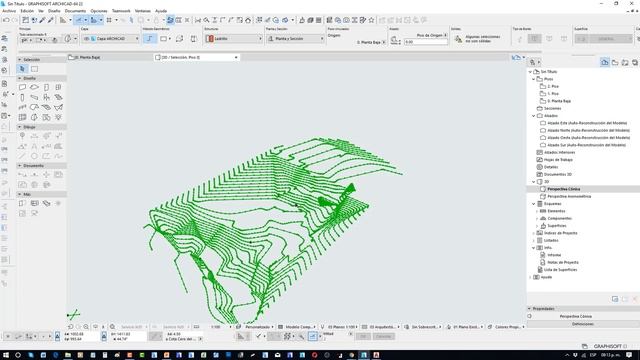Collapse the Documento toolbox section
Screen dimensions: 640x360
click(20, 166)
